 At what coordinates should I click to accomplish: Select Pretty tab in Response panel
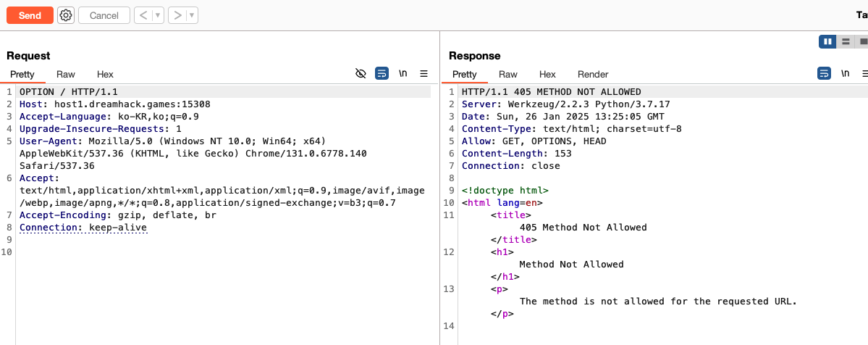click(465, 75)
